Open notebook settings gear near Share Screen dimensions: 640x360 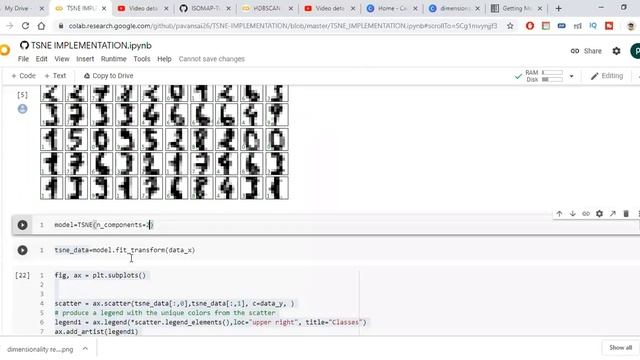[616, 51]
